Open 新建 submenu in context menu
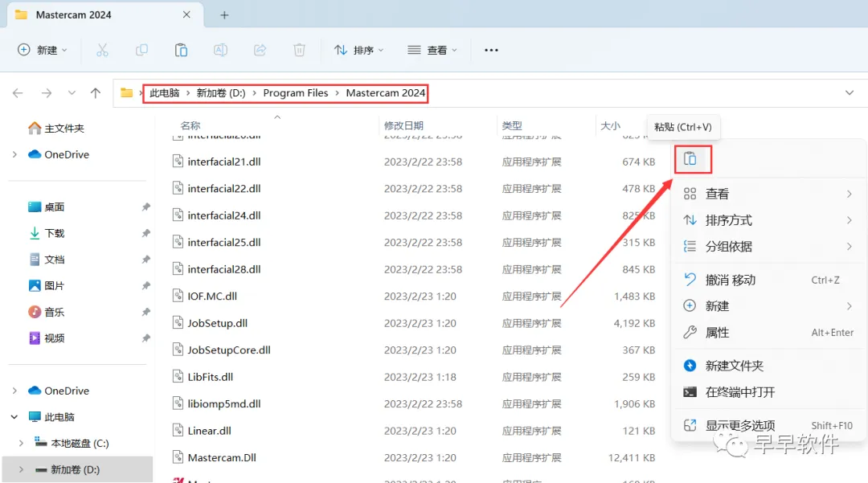Screen dimensions: 868x483 768,306
